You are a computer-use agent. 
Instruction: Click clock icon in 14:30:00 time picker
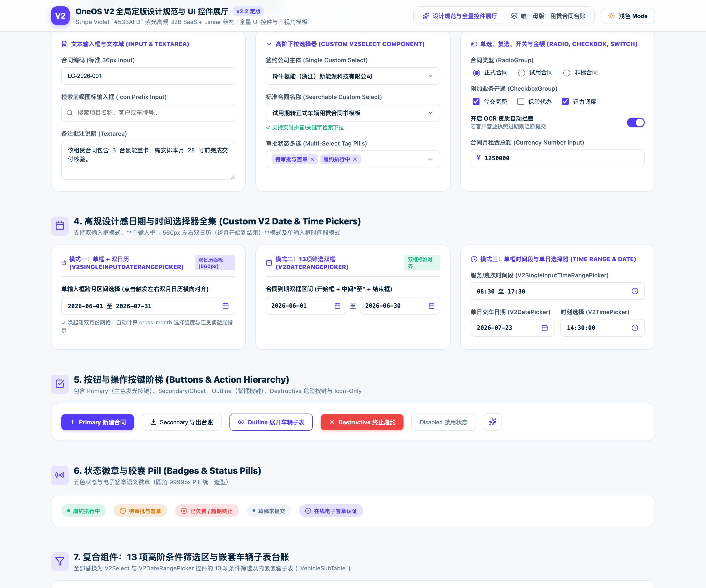[x=635, y=328]
